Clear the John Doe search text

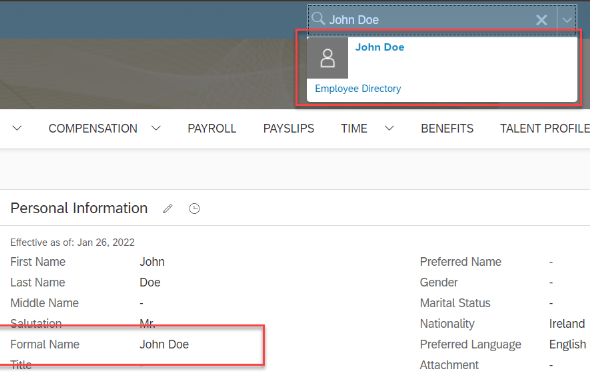point(541,20)
